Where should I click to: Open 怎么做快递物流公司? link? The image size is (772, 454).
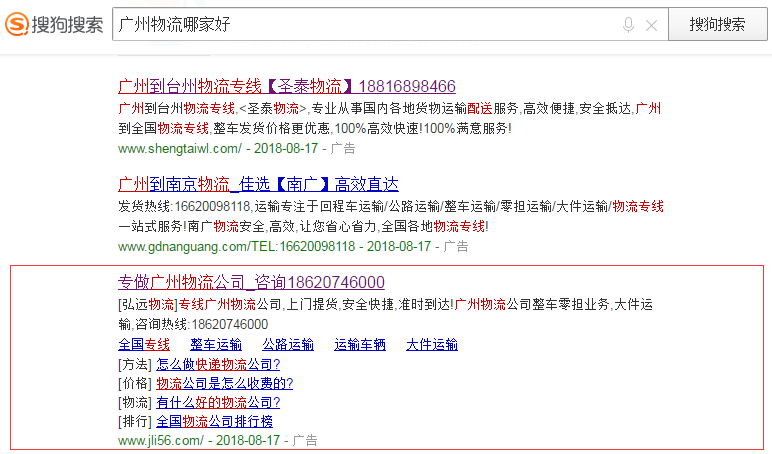click(x=218, y=364)
